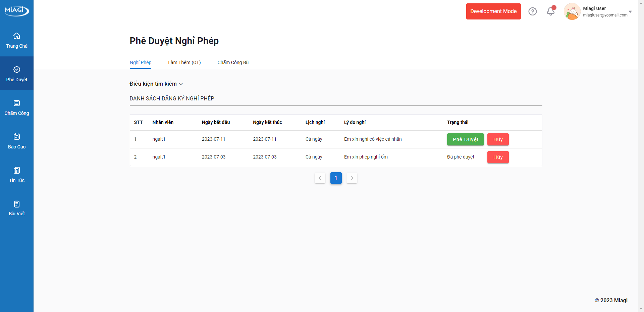Open notifications bell icon
Screen dimensions: 644x312
point(550,11)
